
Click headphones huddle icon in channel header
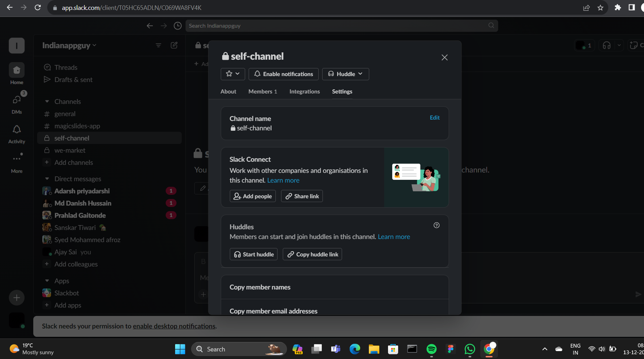pyautogui.click(x=607, y=45)
